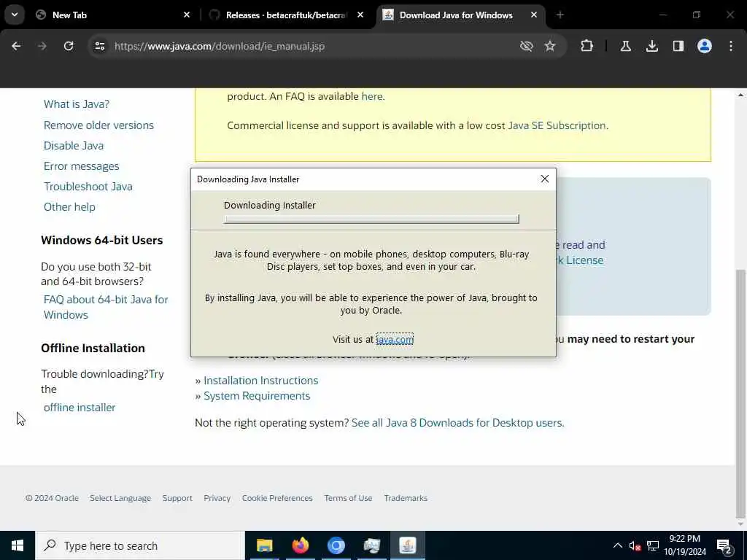The height and width of the screenshot is (560, 747).
Task: Open the profile avatar menu
Action: [705, 46]
